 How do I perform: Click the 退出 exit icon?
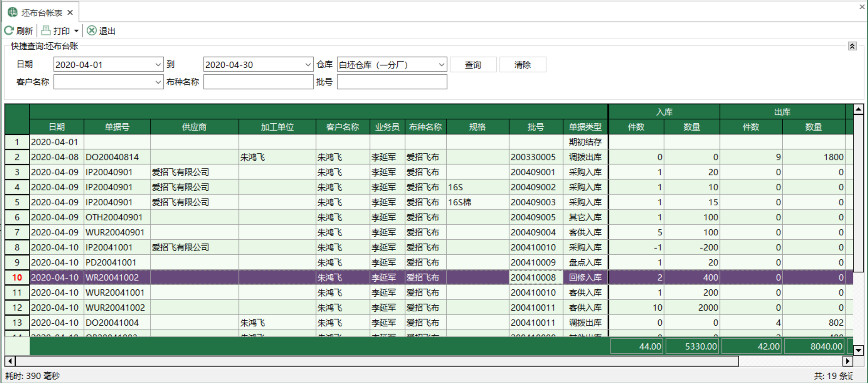coord(92,31)
